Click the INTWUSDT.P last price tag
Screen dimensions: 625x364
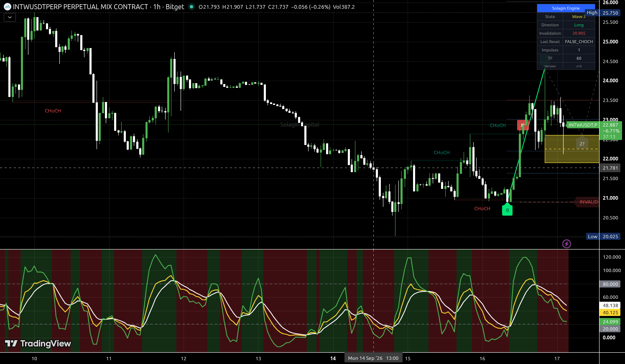[x=583, y=125]
